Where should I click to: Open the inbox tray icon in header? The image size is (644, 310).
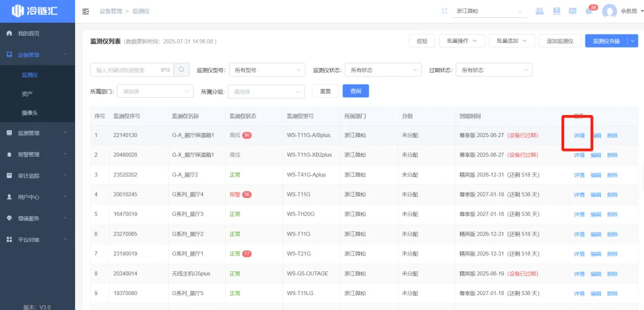pos(540,11)
